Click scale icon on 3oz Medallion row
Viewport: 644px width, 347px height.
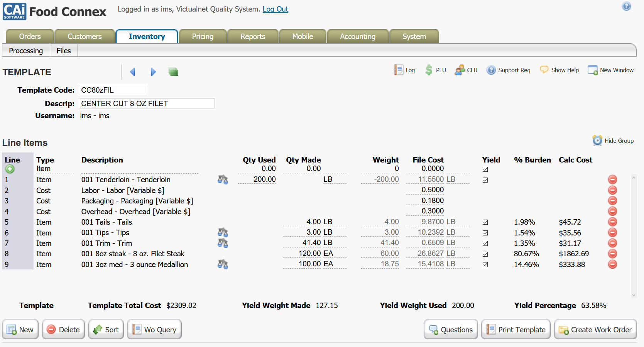click(223, 264)
